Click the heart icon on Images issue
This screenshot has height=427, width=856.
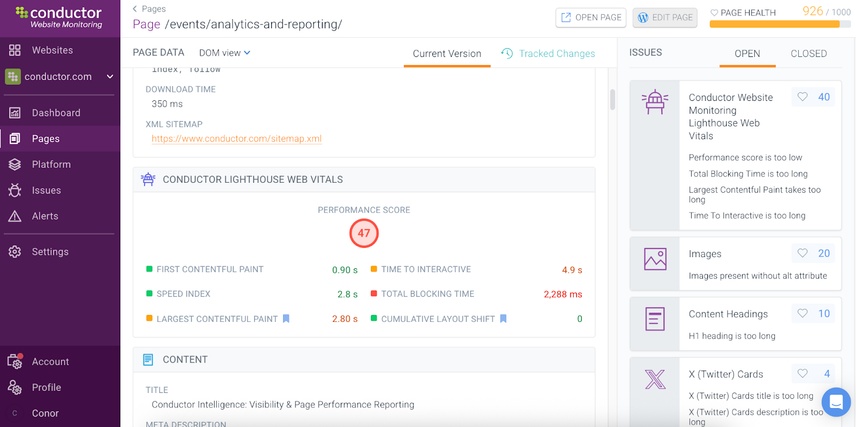(802, 253)
